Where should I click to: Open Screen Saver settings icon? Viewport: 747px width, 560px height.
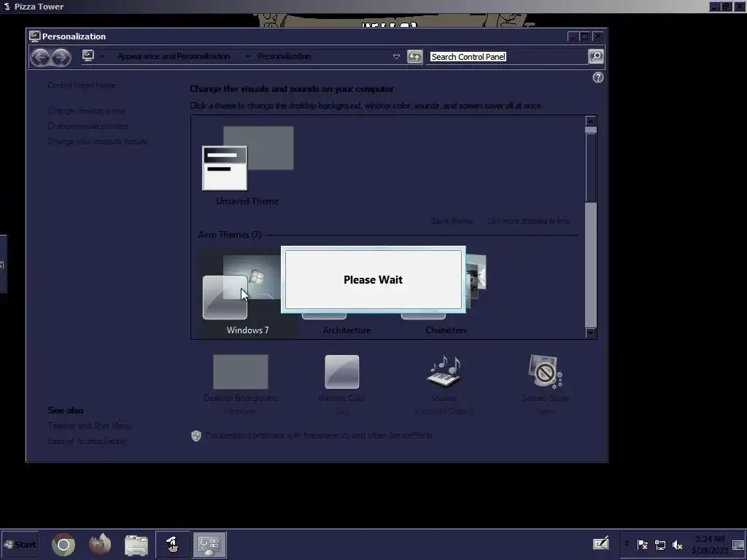545,372
